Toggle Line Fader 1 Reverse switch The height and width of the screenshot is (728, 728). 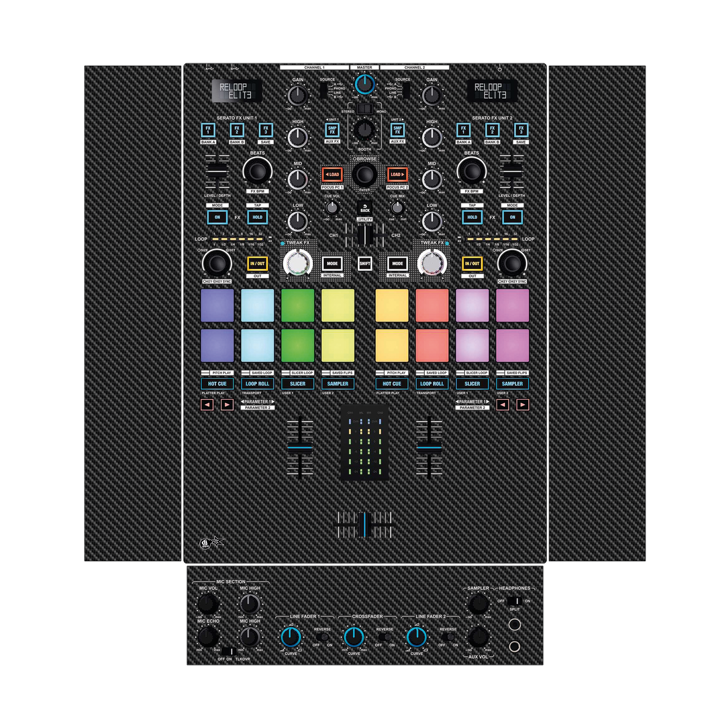[x=322, y=638]
